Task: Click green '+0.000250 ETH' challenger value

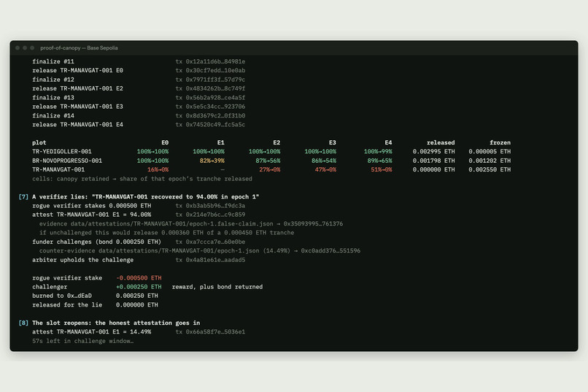Action: (x=139, y=287)
